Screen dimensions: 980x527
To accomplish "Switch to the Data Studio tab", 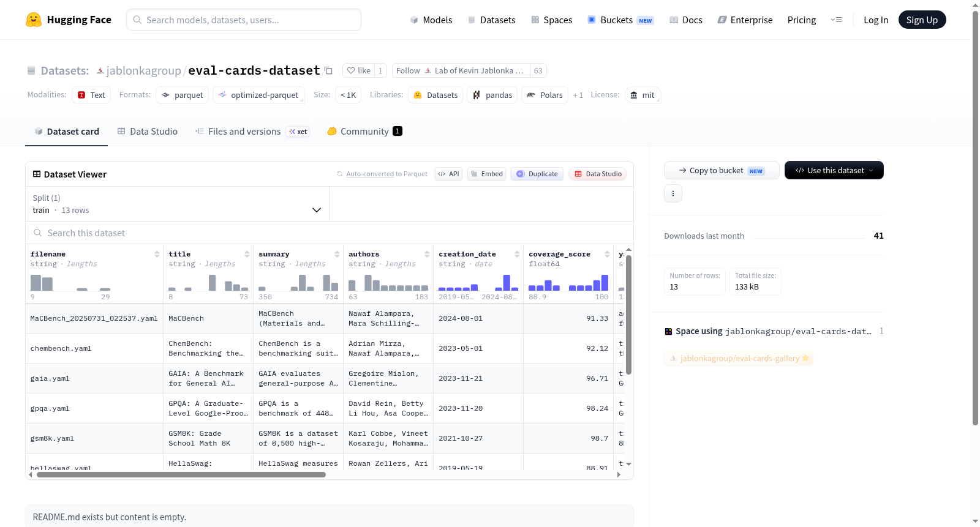I will (x=148, y=131).
